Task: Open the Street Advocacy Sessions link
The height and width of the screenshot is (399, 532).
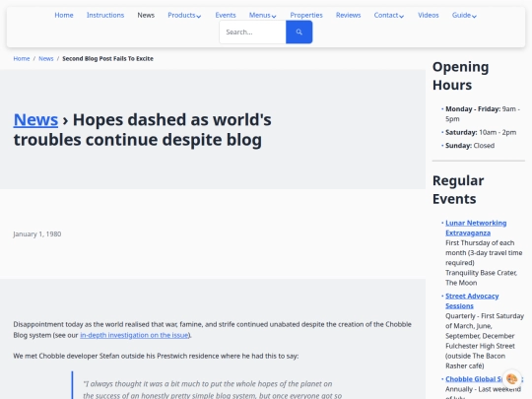Action: 472,300
